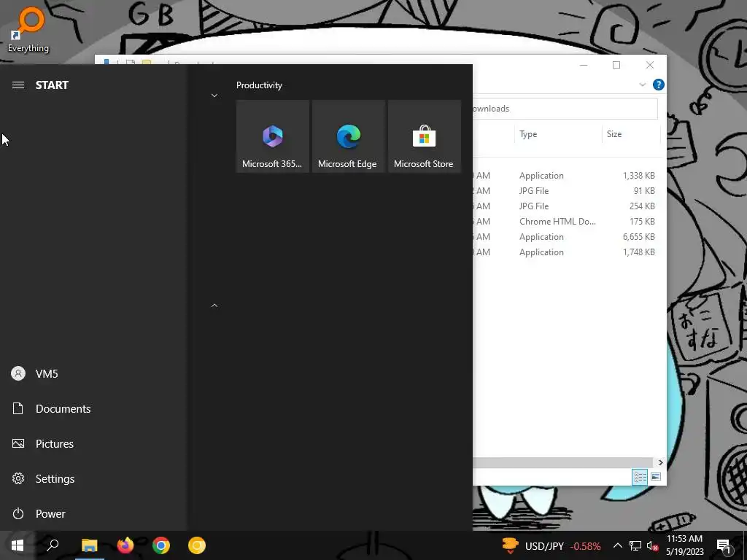Open the notification center icon
Image resolution: width=747 pixels, height=560 pixels.
[x=724, y=545]
